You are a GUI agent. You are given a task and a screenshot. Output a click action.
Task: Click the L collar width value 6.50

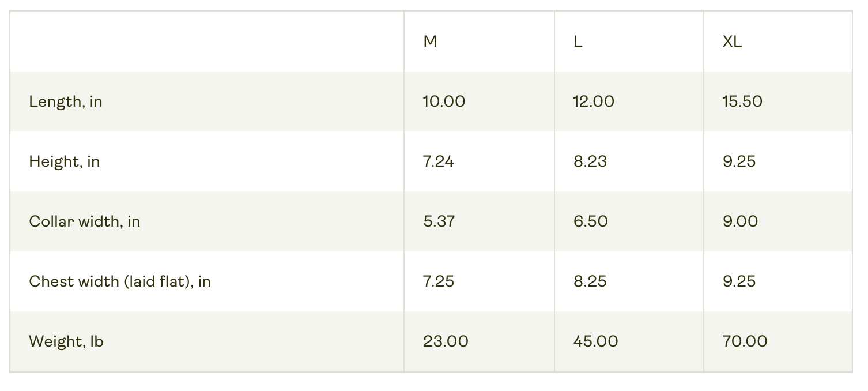[591, 221]
